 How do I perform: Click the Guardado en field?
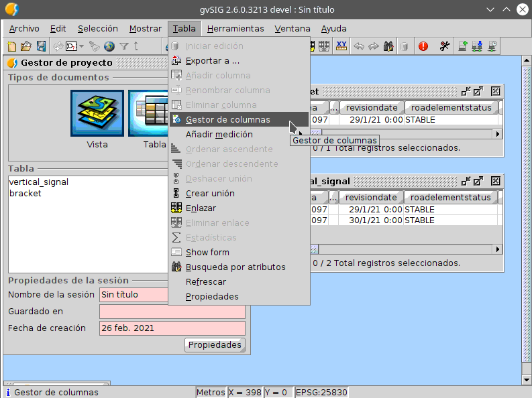tap(172, 312)
